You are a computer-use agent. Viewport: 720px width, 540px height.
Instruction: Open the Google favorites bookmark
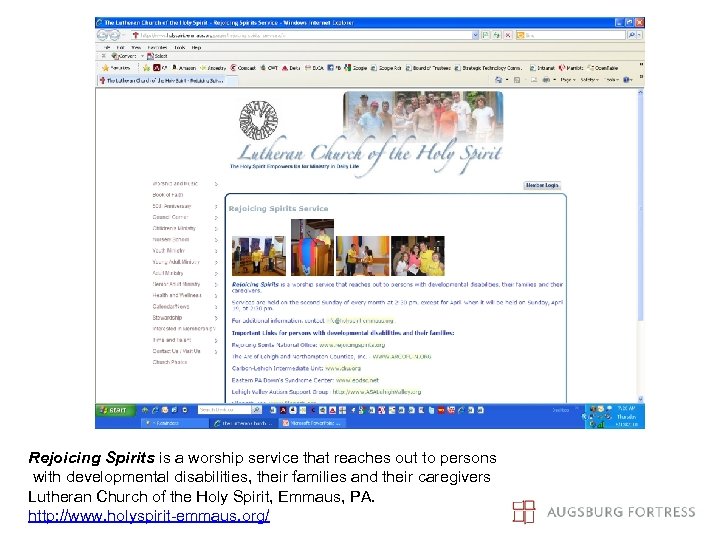355,68
